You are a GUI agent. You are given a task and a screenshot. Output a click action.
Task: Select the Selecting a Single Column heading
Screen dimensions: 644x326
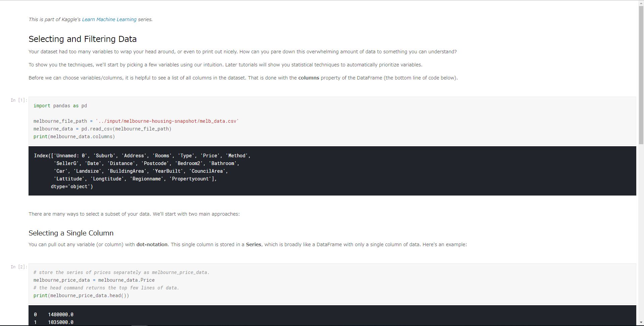click(x=71, y=233)
